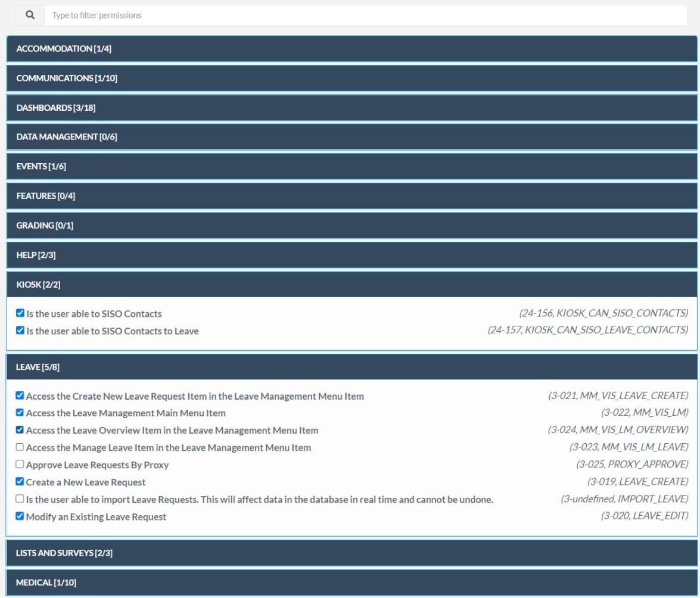Click the MM_VIS_LEAVE_CREATE code text
Viewport: 700px width, 598px height.
click(x=618, y=396)
